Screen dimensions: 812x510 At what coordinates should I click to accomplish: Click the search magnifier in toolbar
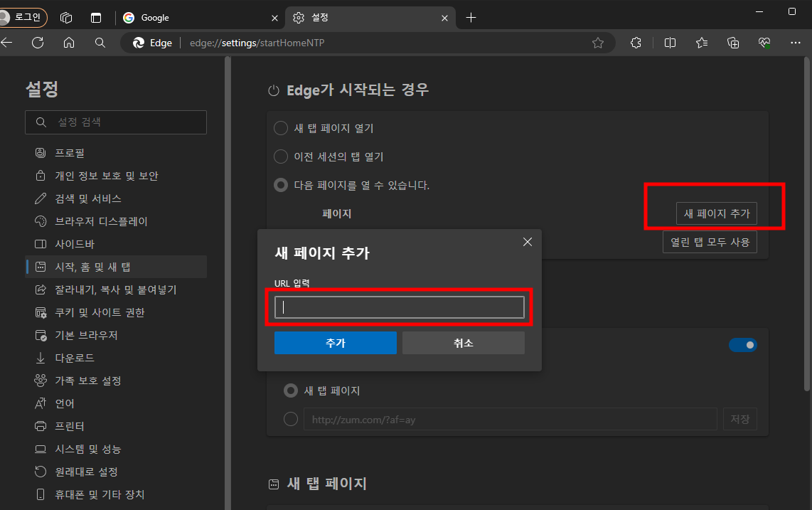100,43
